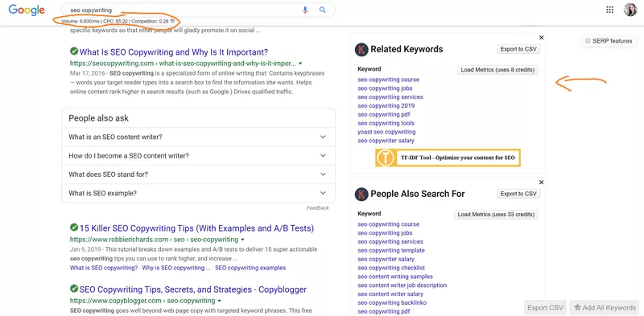
Task: Open the Google apps grid
Action: pos(610,10)
